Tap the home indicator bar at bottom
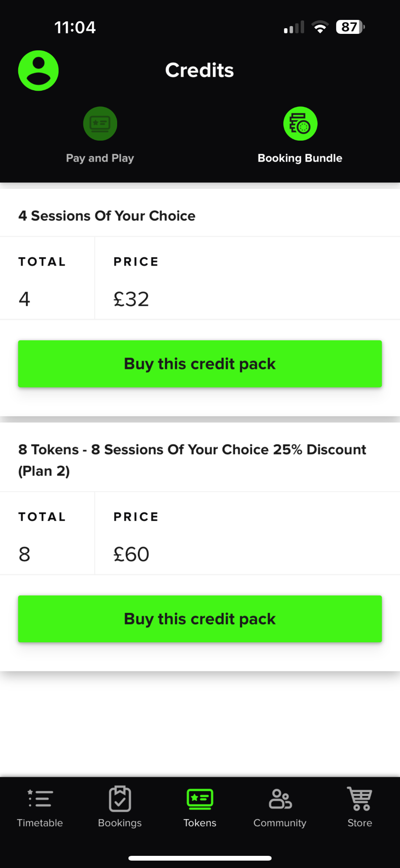This screenshot has height=868, width=400. point(200,858)
